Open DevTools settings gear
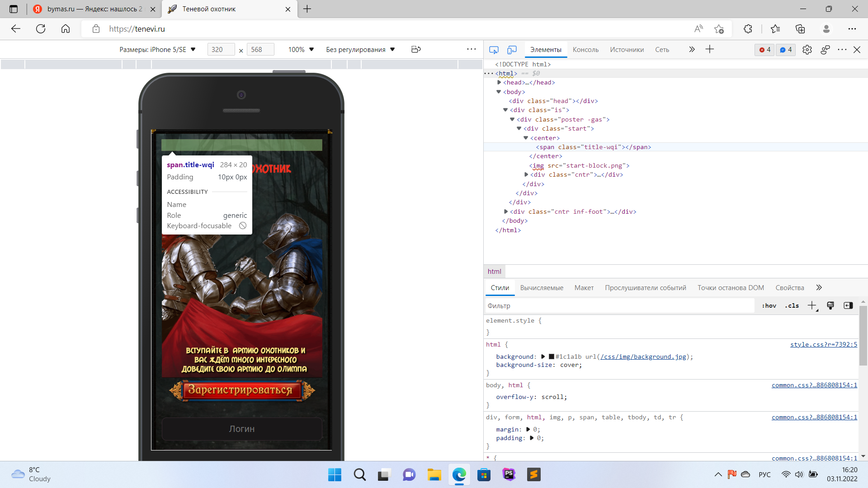 pyautogui.click(x=807, y=50)
